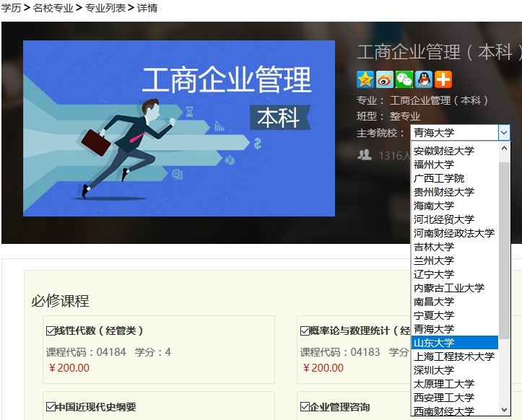
Task: Pick 贵州财经大学 option
Action: point(455,192)
